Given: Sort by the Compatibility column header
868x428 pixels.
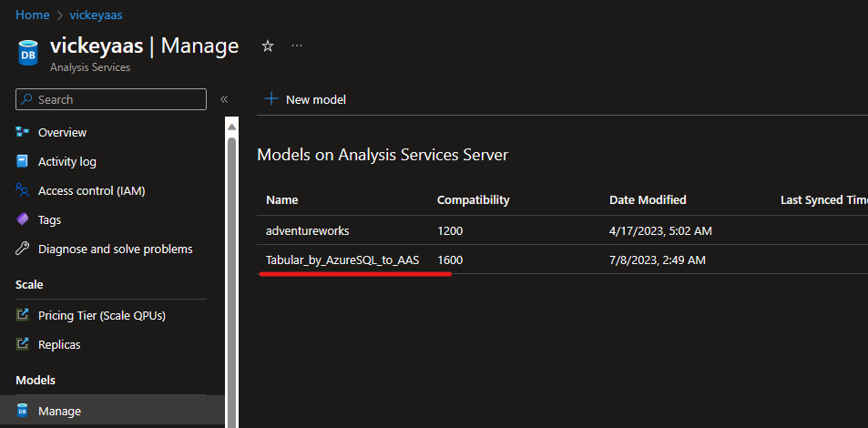Looking at the screenshot, I should [474, 199].
